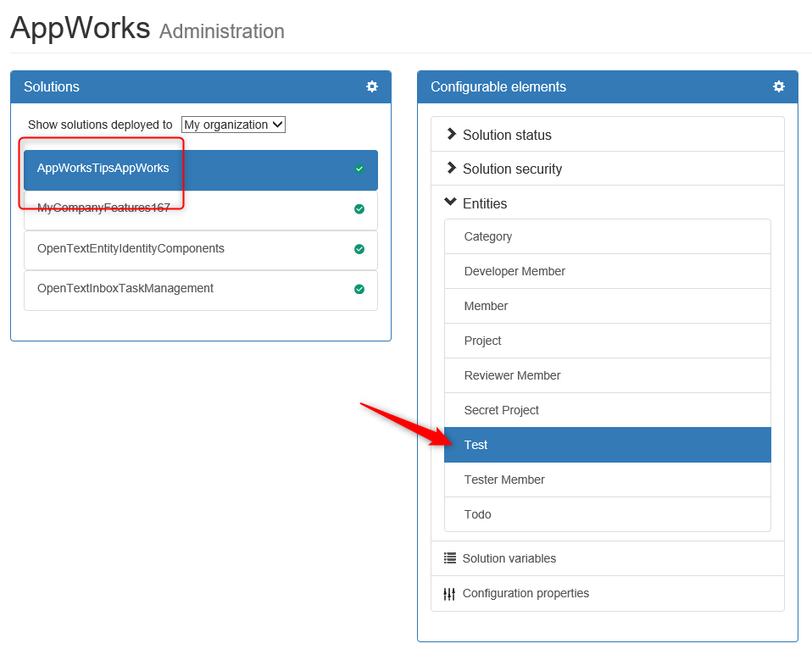This screenshot has height=660, width=812.
Task: Open the 'My organization' deployment dropdown
Action: 233,125
